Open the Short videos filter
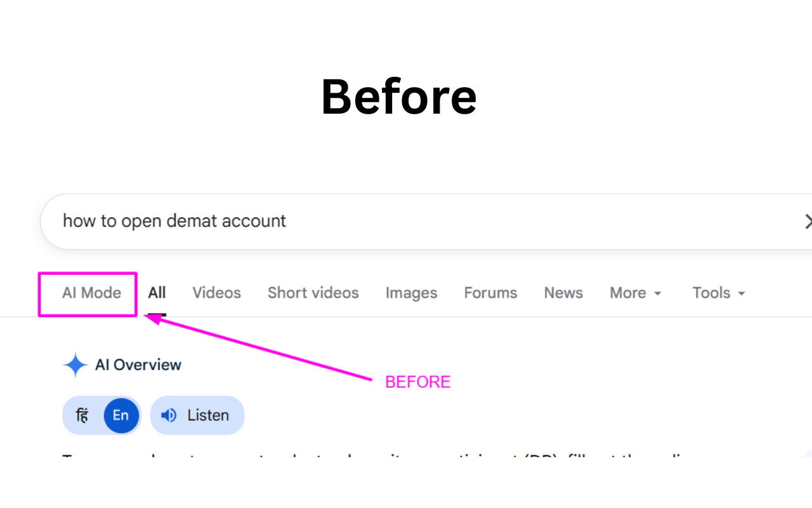This screenshot has height=508, width=812. pyautogui.click(x=313, y=293)
